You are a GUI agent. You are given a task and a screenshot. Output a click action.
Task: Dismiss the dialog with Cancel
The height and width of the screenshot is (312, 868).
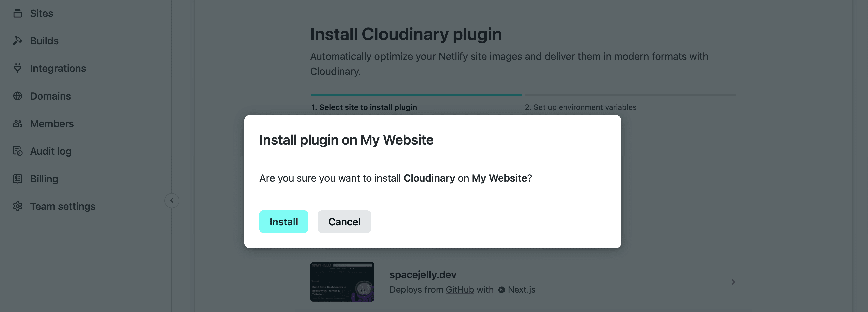[x=344, y=222]
